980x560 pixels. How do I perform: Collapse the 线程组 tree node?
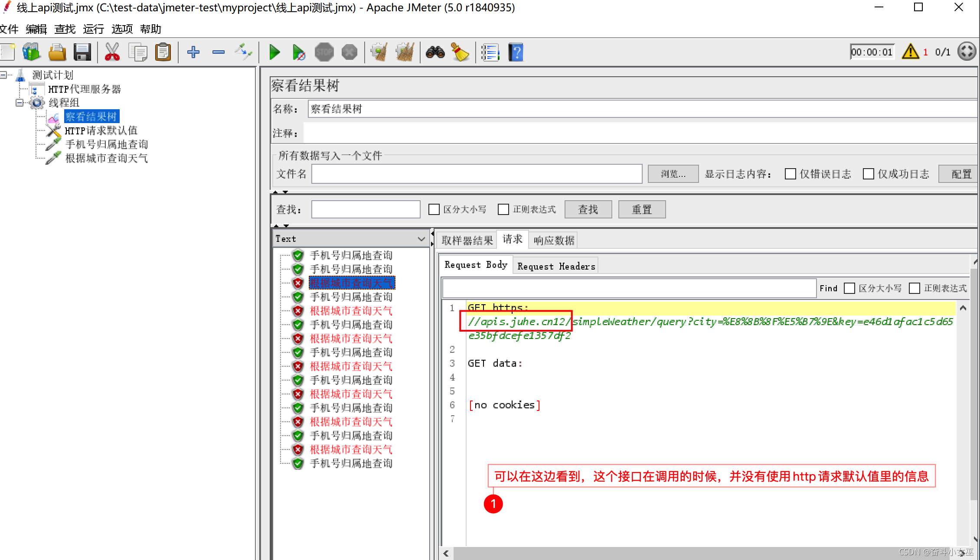coord(19,103)
